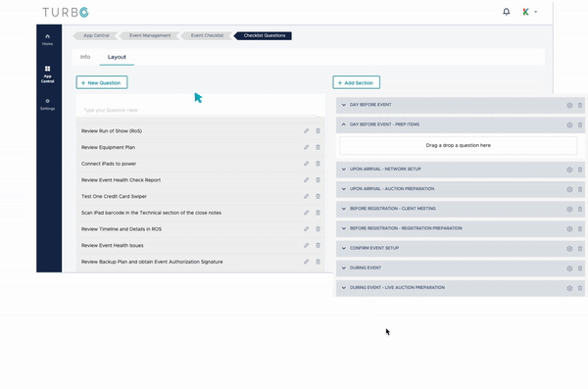Screen dimensions: 588x389
Task: Go to Home in sidebar
Action: (47, 40)
